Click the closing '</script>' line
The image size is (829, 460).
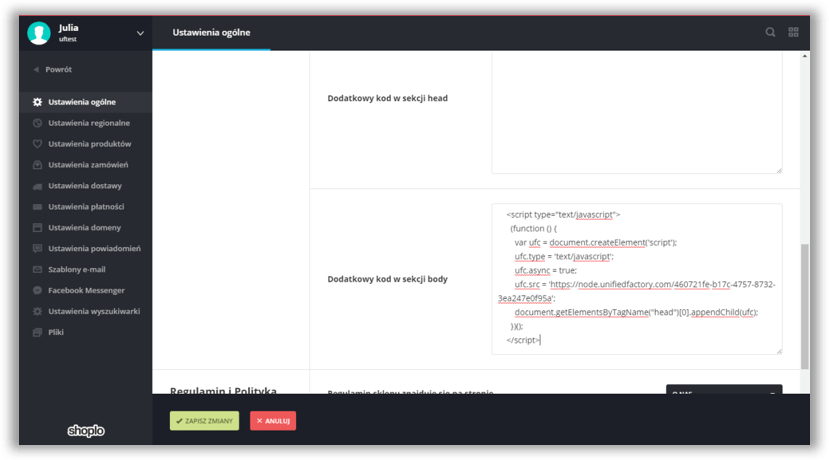(x=523, y=340)
